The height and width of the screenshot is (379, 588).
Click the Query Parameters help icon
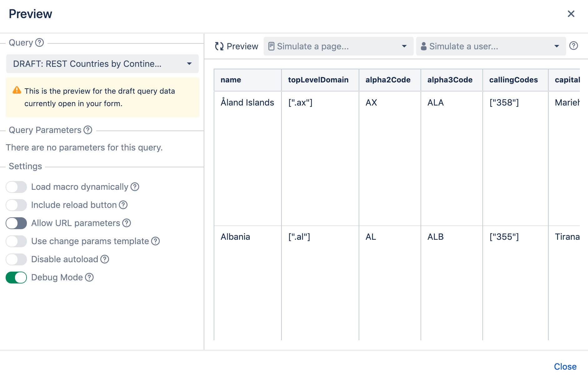(x=88, y=130)
